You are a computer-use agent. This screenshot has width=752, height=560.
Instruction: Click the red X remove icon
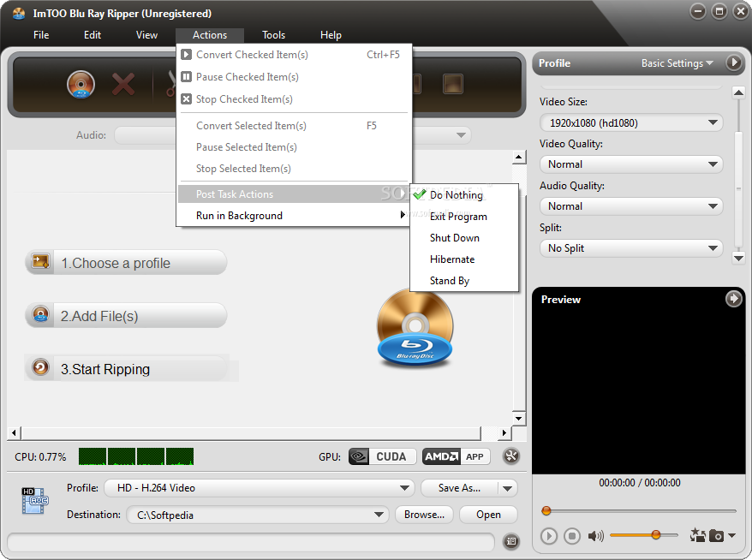[x=123, y=85]
